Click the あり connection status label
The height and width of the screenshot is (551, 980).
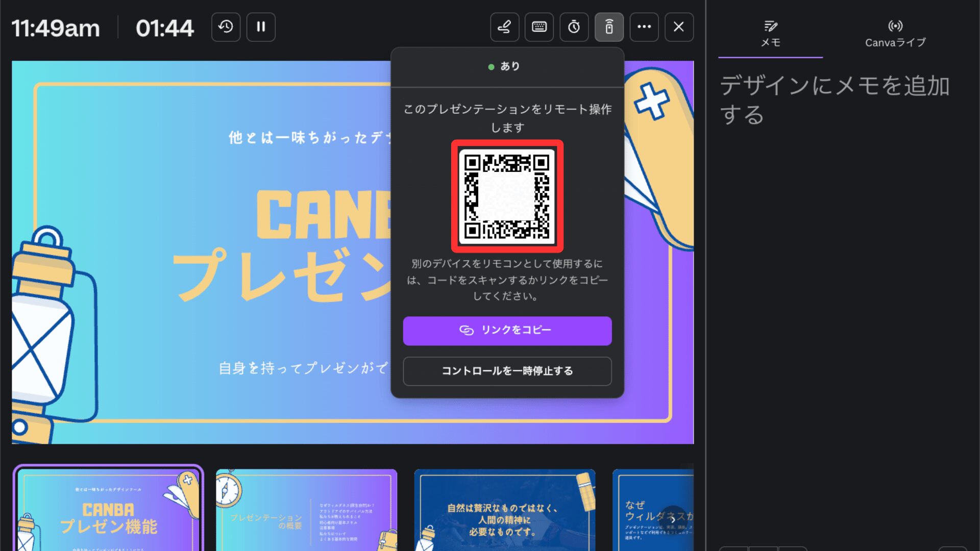504,66
